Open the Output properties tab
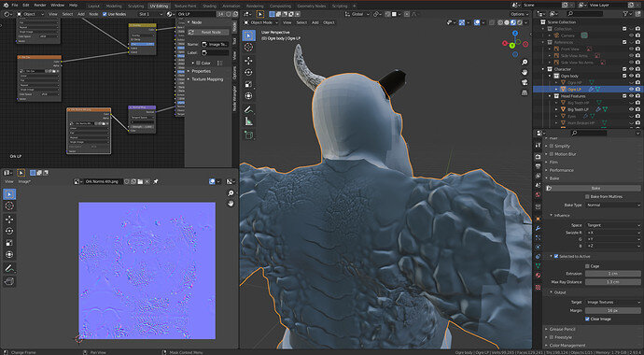 [538, 166]
